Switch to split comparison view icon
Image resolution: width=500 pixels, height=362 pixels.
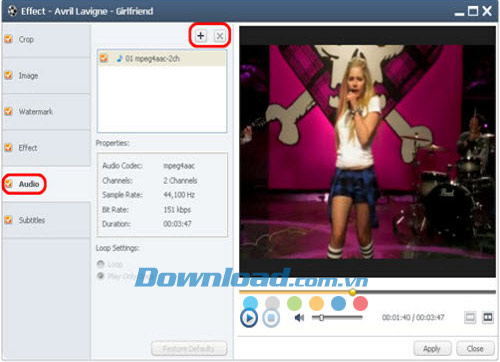coord(488,317)
